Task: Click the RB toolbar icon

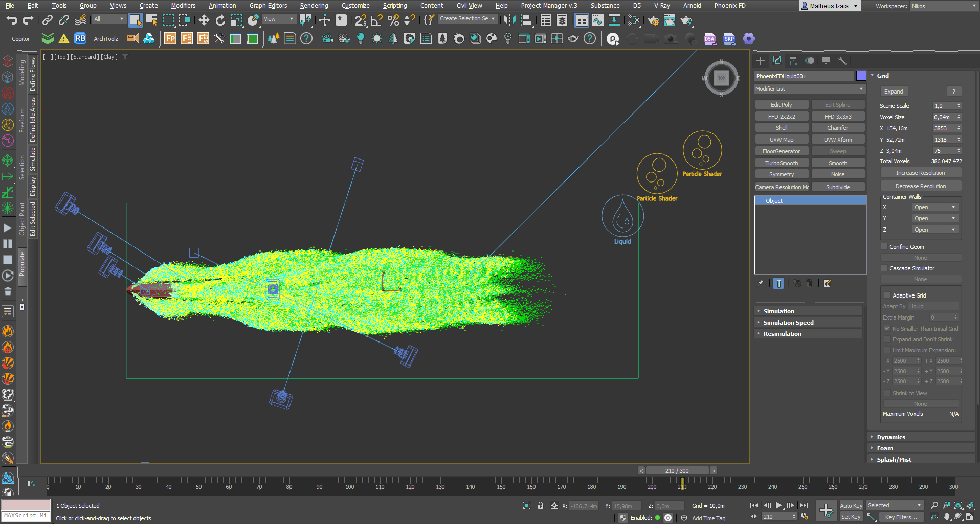Action: [x=80, y=38]
